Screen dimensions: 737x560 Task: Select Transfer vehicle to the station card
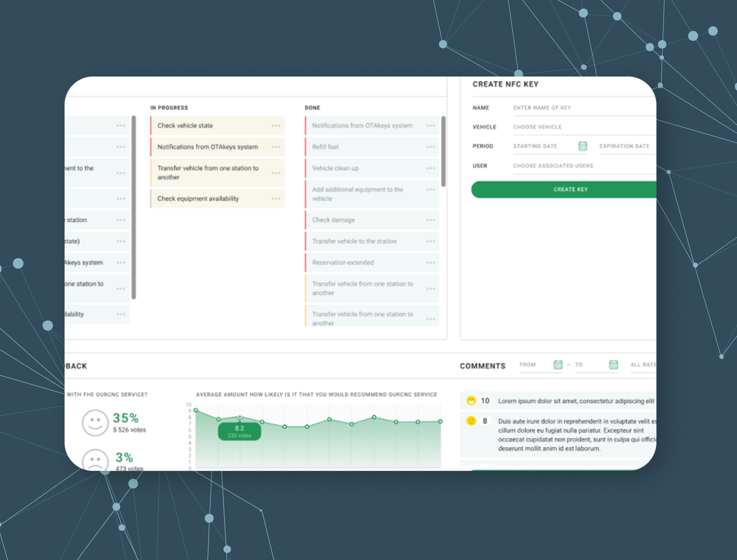coord(372,241)
